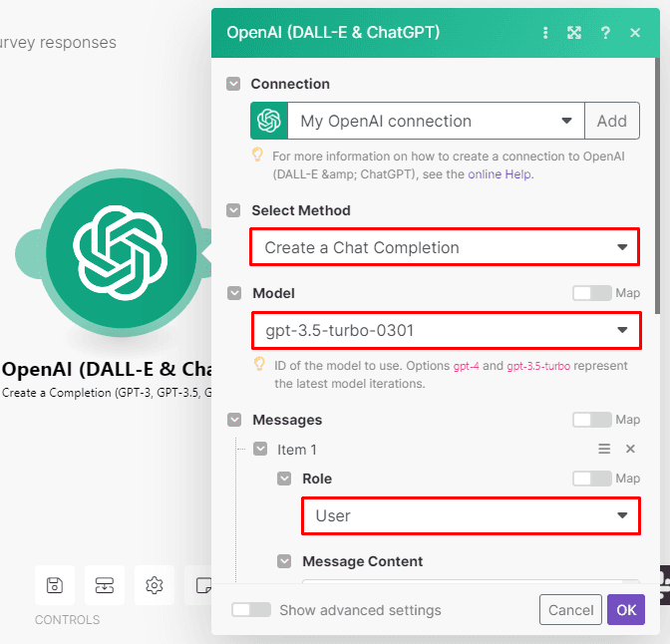Open the online Help link
Image resolution: width=670 pixels, height=644 pixels.
coord(500,174)
